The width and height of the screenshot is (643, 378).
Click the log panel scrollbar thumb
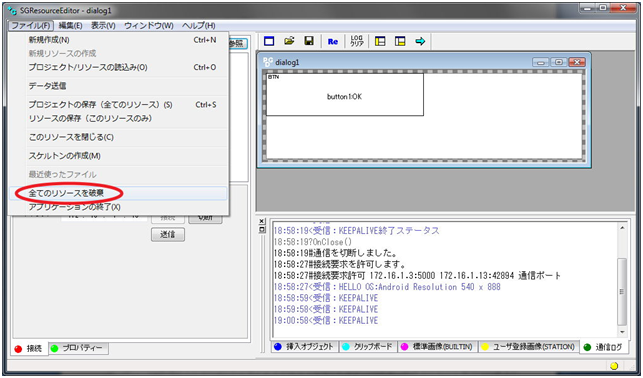(x=622, y=291)
